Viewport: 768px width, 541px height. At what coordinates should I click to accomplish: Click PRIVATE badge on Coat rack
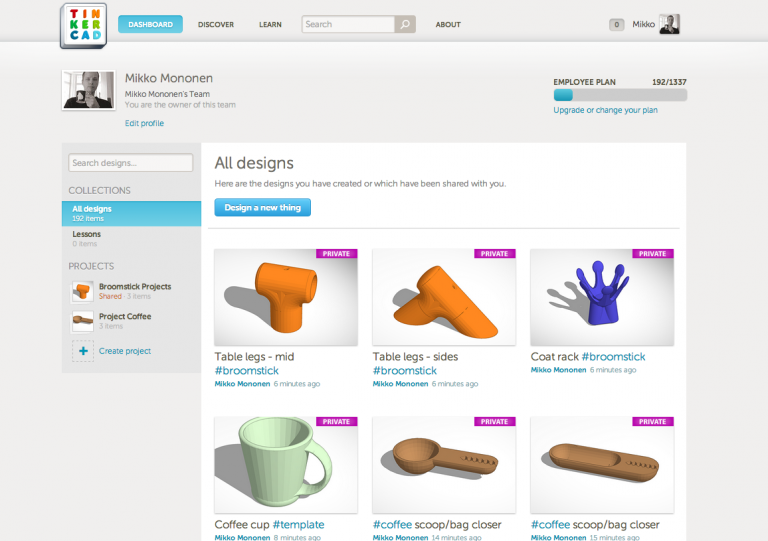pyautogui.click(x=653, y=254)
